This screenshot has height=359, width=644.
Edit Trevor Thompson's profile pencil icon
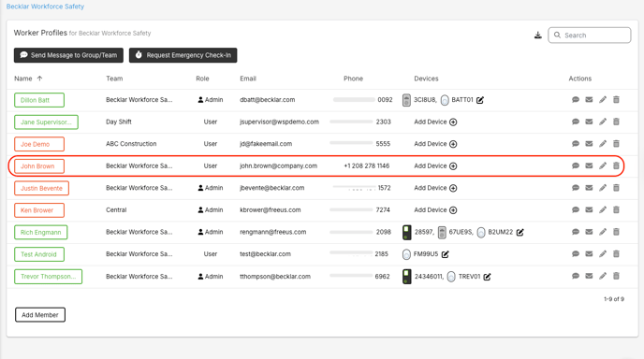(x=603, y=276)
